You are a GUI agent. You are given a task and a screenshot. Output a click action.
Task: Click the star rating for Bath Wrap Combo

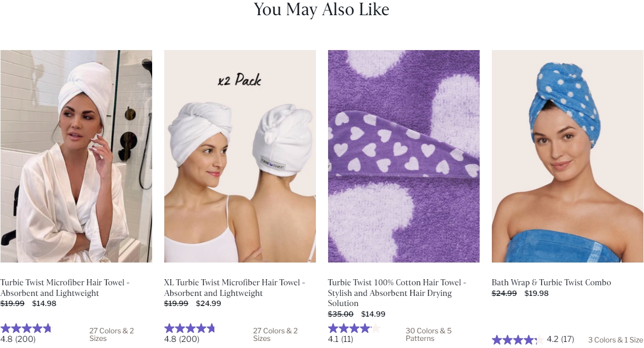coord(518,340)
